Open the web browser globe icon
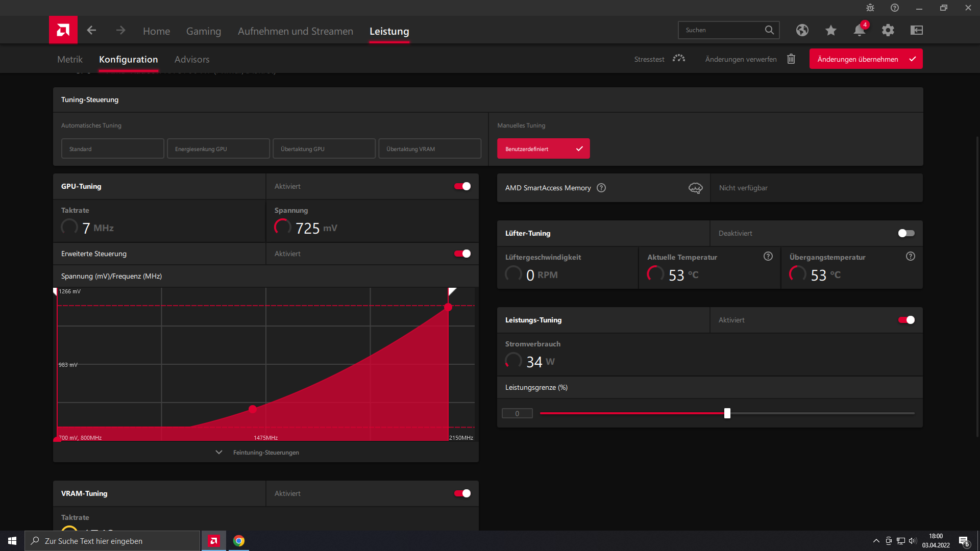The image size is (980, 551). pos(802,30)
